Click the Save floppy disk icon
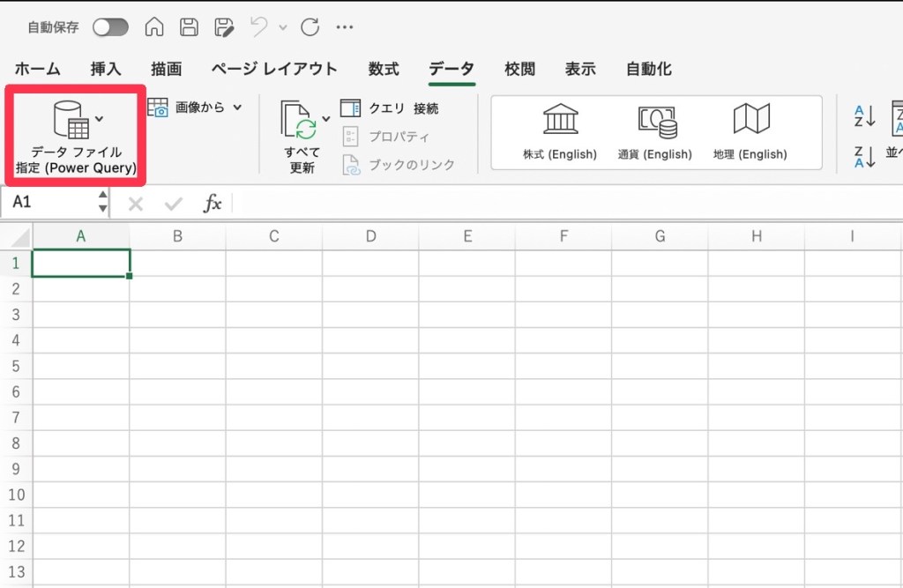The height and width of the screenshot is (588, 903). tap(190, 27)
